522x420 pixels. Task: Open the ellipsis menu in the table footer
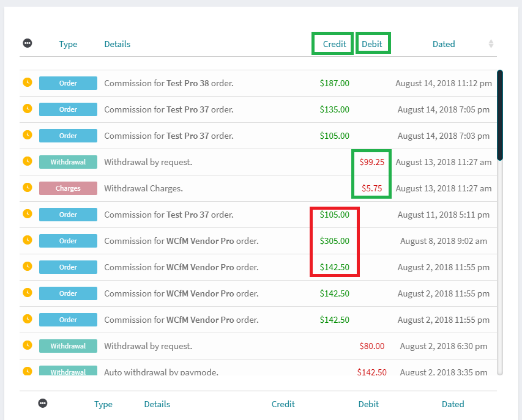click(x=42, y=403)
